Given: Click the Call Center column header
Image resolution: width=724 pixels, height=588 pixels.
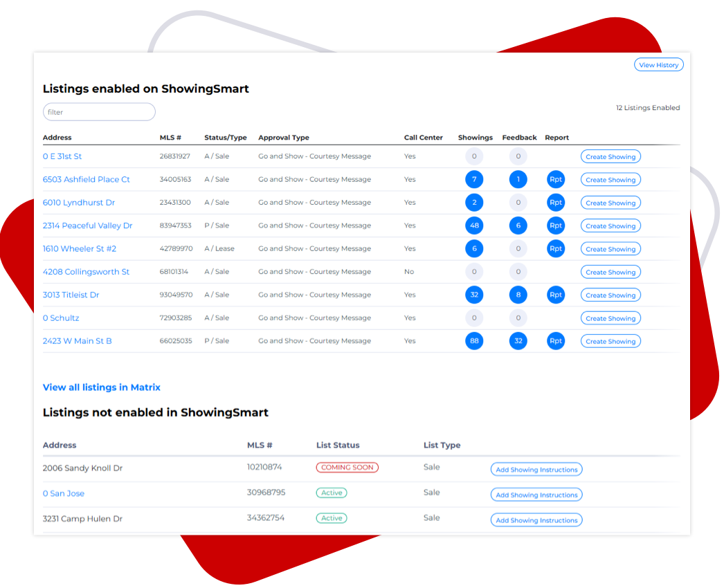Looking at the screenshot, I should point(423,138).
